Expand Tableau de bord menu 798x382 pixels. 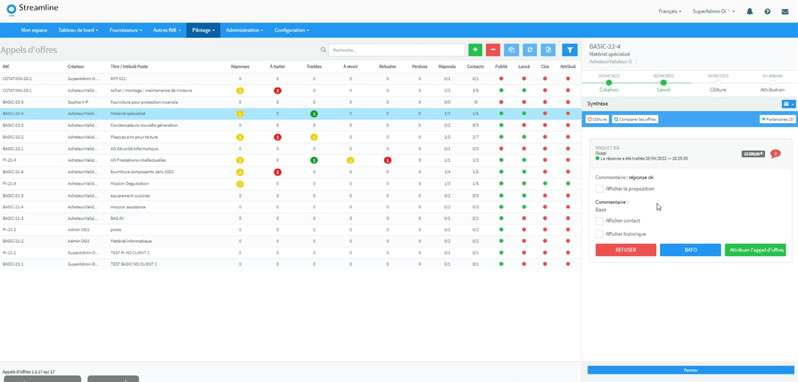(78, 31)
